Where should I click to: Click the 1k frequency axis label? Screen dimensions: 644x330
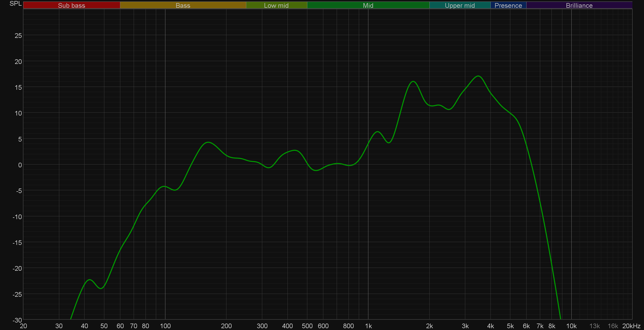point(368,326)
